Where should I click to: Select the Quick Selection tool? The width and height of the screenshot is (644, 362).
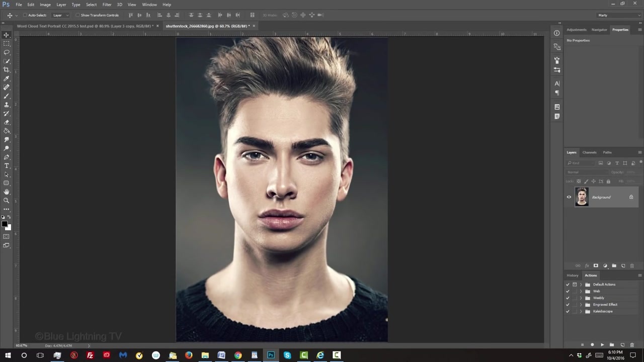7,61
